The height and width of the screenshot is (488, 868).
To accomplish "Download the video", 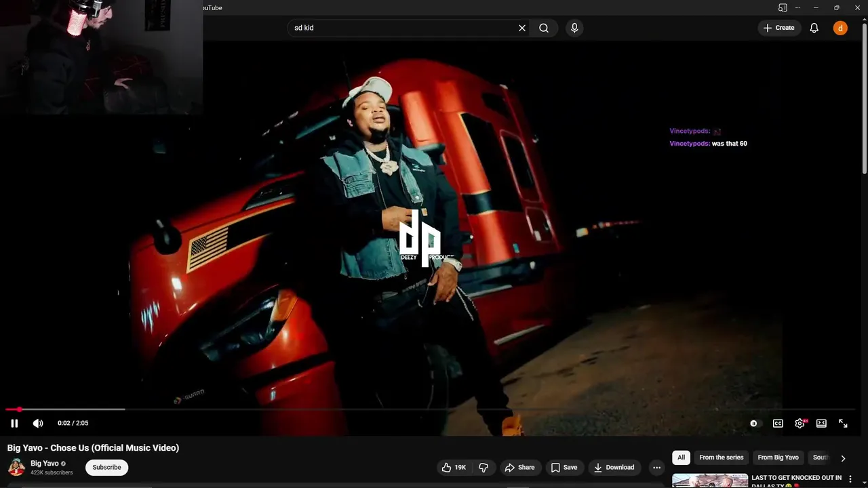I will click(614, 468).
